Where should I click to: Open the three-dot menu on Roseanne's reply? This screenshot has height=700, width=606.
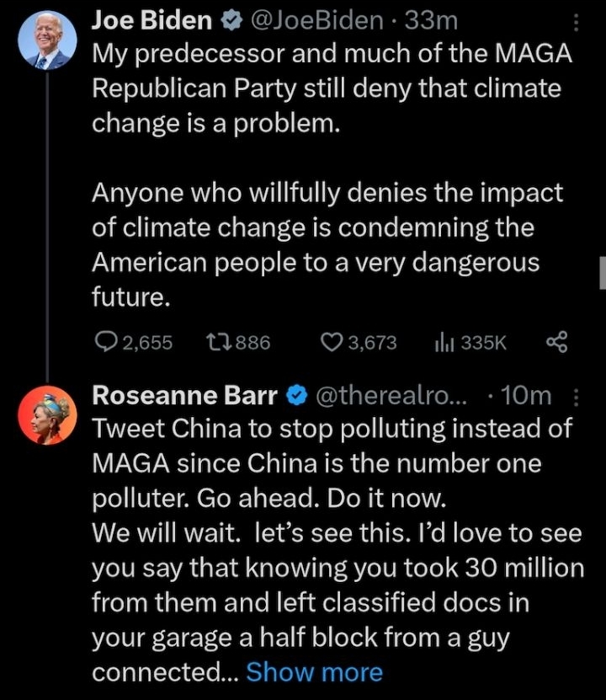[x=576, y=395]
